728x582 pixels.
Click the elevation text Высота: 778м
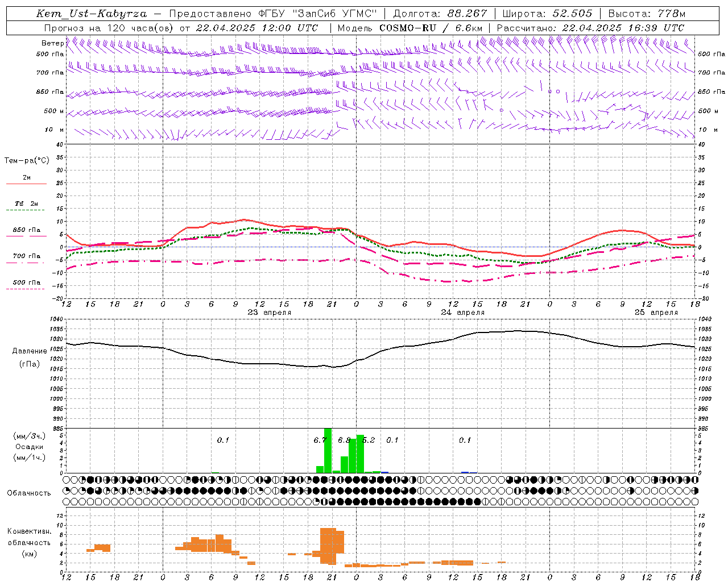[x=647, y=14]
